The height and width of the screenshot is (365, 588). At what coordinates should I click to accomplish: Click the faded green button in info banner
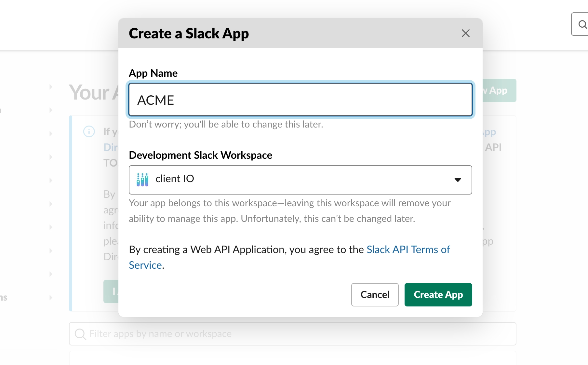[111, 291]
